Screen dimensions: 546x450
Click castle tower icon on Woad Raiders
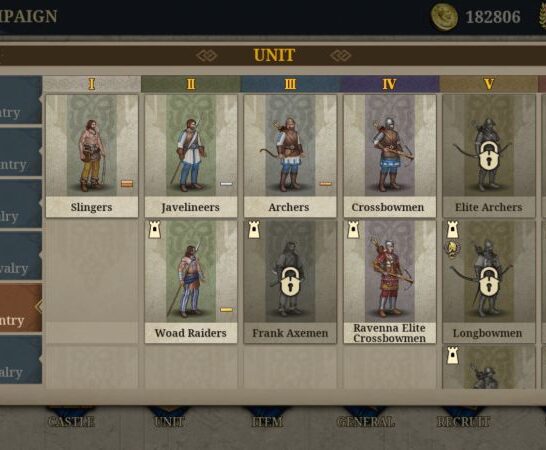(155, 230)
